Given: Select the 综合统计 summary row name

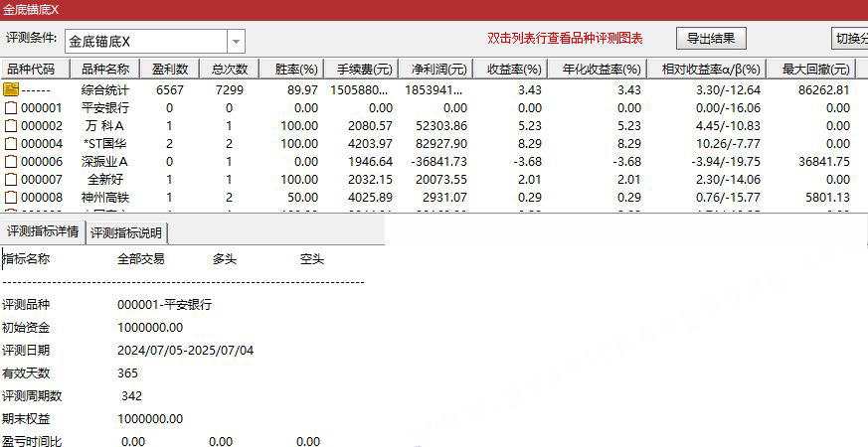Looking at the screenshot, I should tap(105, 89).
